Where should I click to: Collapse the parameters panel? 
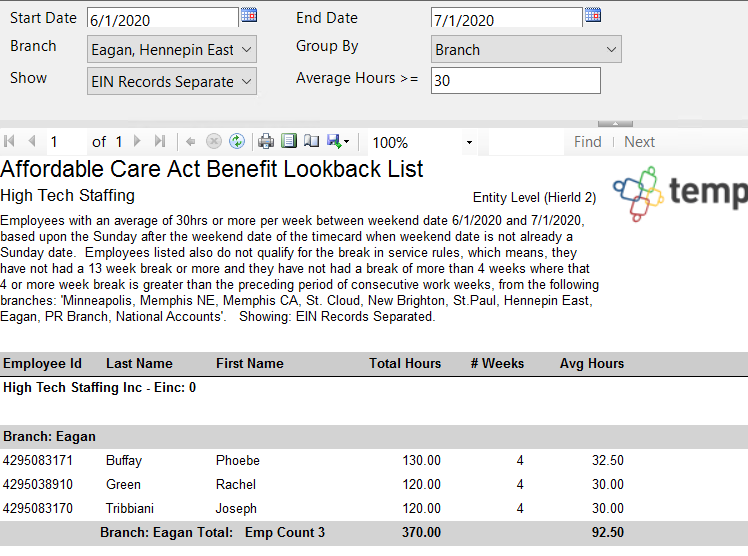point(615,124)
